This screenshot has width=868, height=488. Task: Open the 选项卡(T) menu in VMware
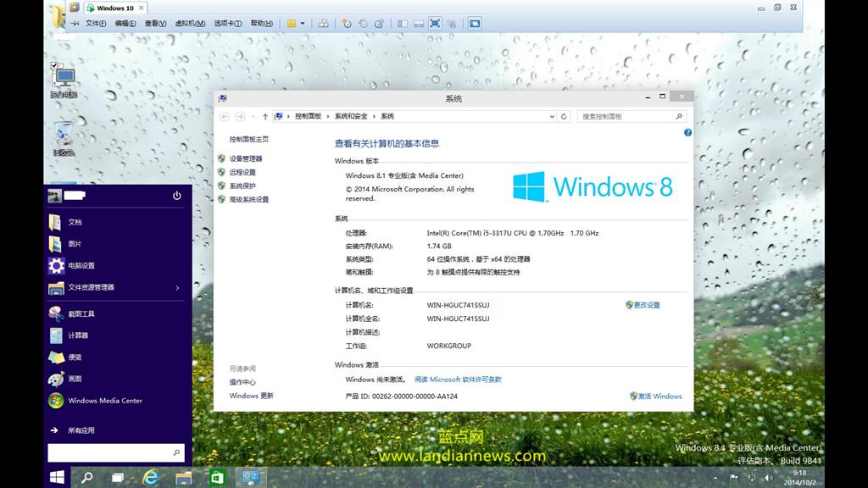click(227, 23)
